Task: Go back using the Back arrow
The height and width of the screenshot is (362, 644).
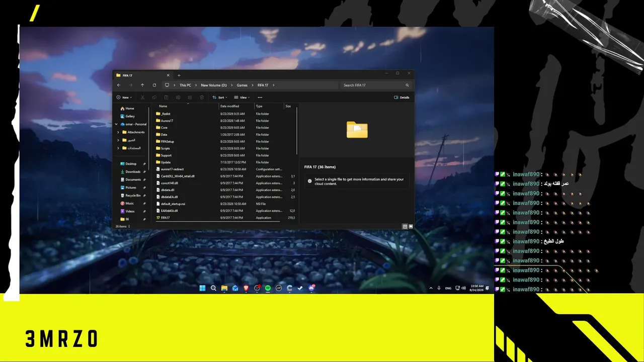Action: point(119,85)
